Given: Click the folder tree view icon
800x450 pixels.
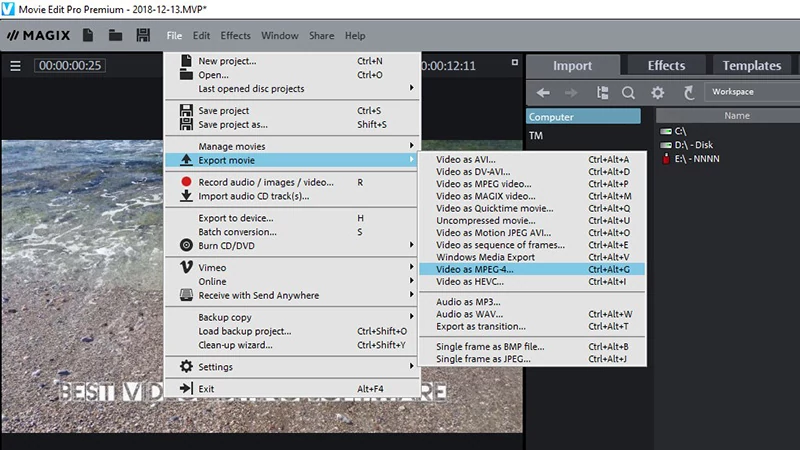Looking at the screenshot, I should (x=603, y=92).
